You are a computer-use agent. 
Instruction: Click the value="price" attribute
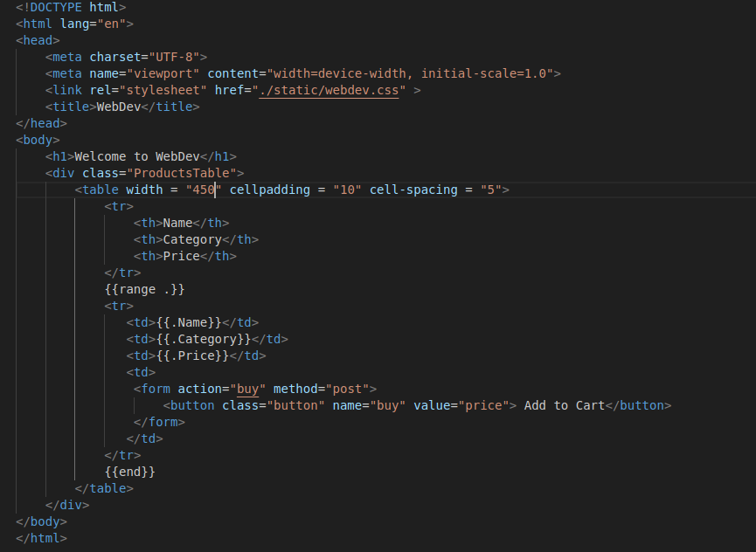coord(461,405)
